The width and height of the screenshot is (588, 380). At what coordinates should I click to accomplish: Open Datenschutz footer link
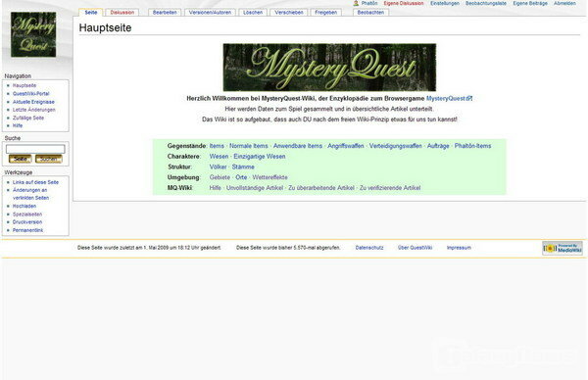369,248
